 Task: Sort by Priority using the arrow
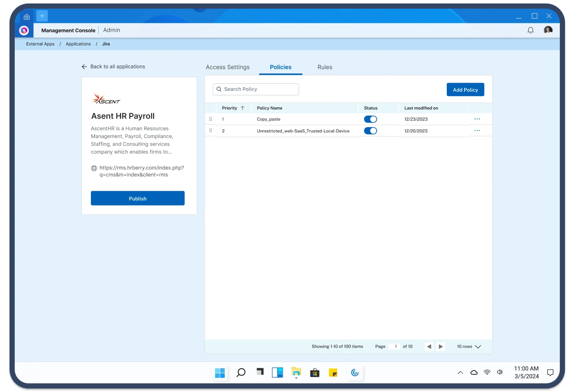click(242, 108)
